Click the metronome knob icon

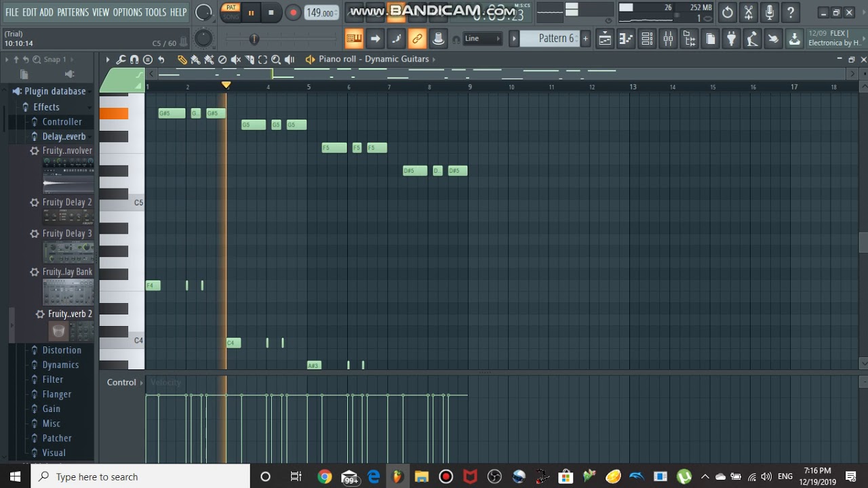pos(438,39)
